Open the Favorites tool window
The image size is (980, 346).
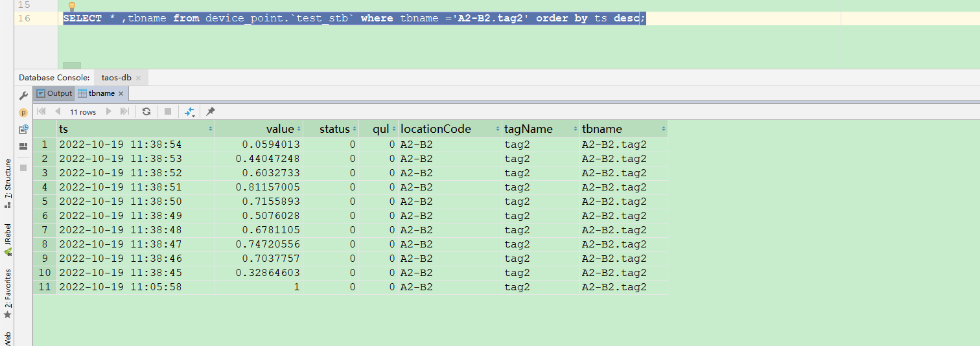(x=8, y=294)
